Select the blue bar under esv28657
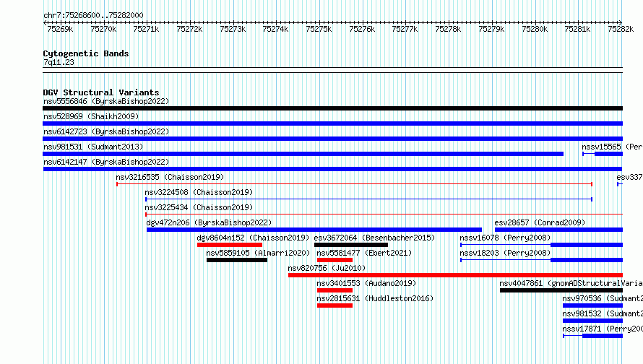Image resolution: width=643 pixels, height=364 pixels. coord(558,230)
